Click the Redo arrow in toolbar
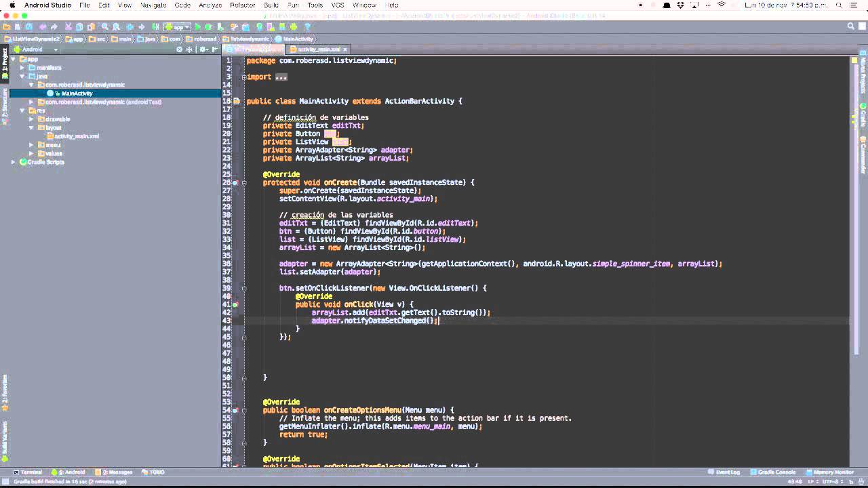Viewport: 868px width, 488px height. click(x=54, y=27)
